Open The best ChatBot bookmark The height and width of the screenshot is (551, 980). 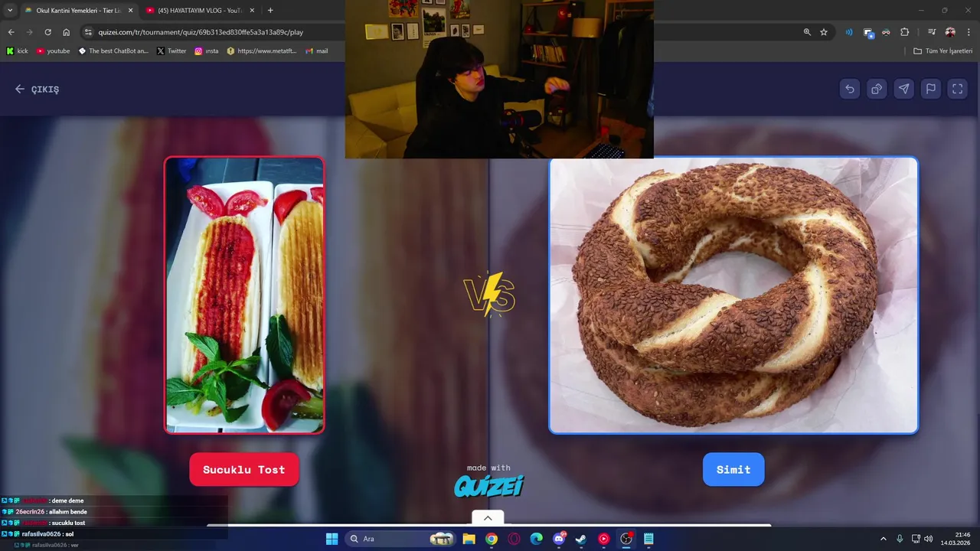113,51
